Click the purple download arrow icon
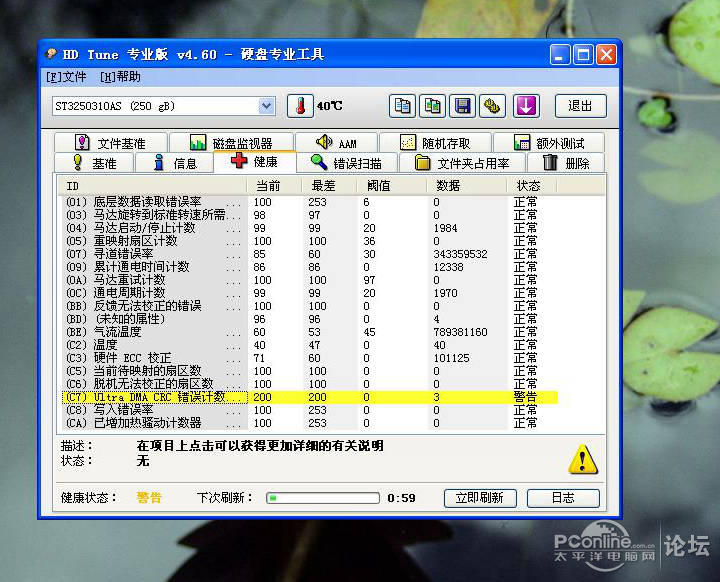 click(x=526, y=106)
